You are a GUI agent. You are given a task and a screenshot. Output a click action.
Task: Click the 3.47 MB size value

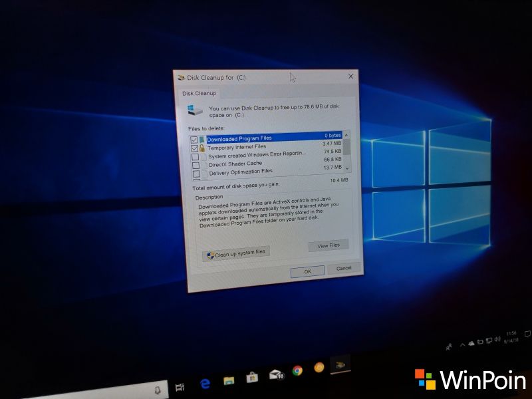click(x=332, y=144)
